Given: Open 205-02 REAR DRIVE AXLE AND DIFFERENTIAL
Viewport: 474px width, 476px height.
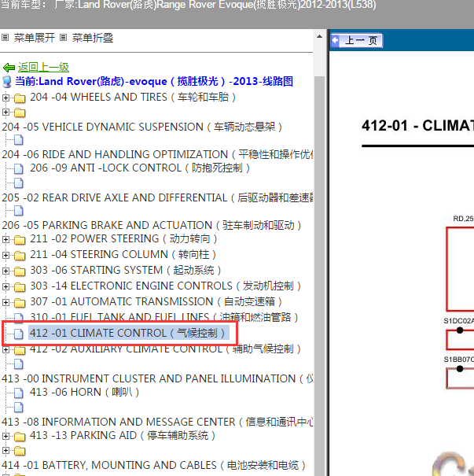Looking at the screenshot, I should click(157, 197).
